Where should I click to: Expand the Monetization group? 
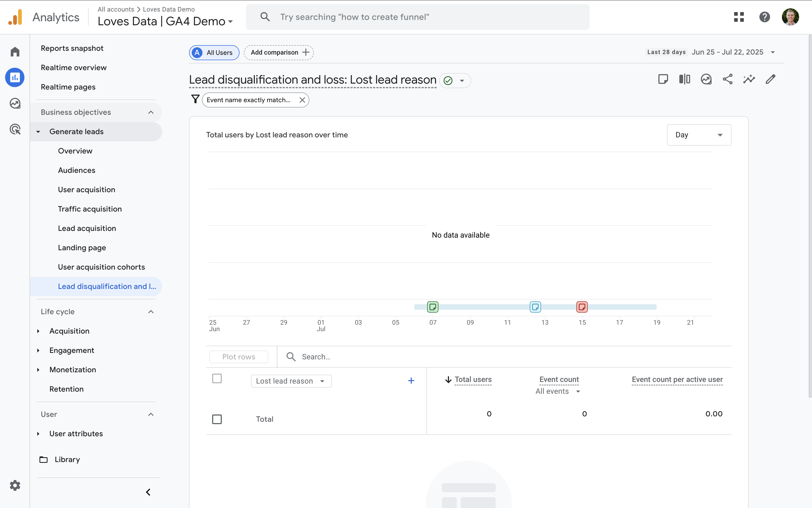38,370
